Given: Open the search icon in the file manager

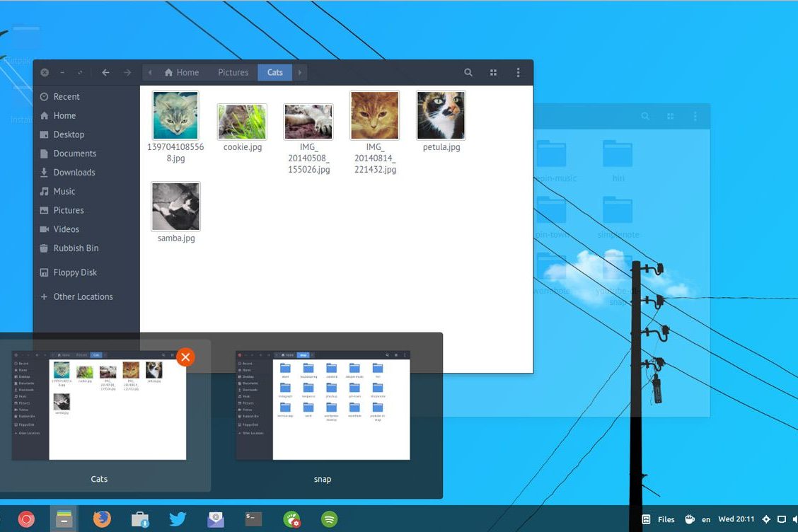Looking at the screenshot, I should click(x=468, y=72).
